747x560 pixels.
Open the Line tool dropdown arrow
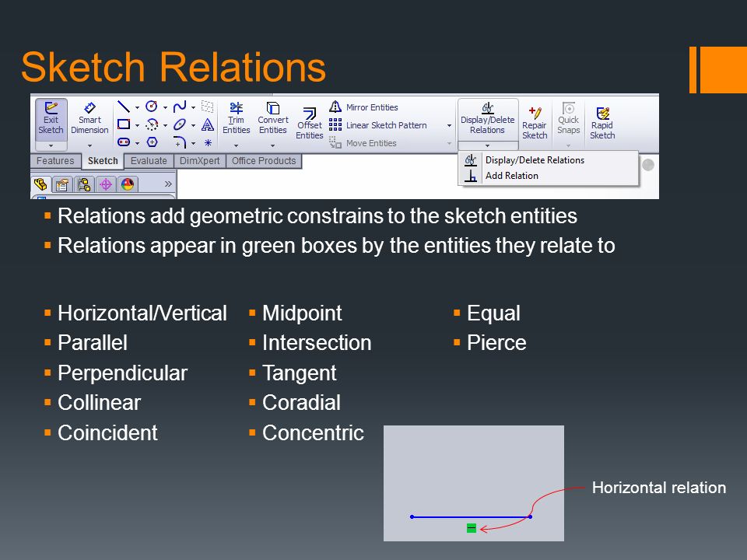(137, 107)
